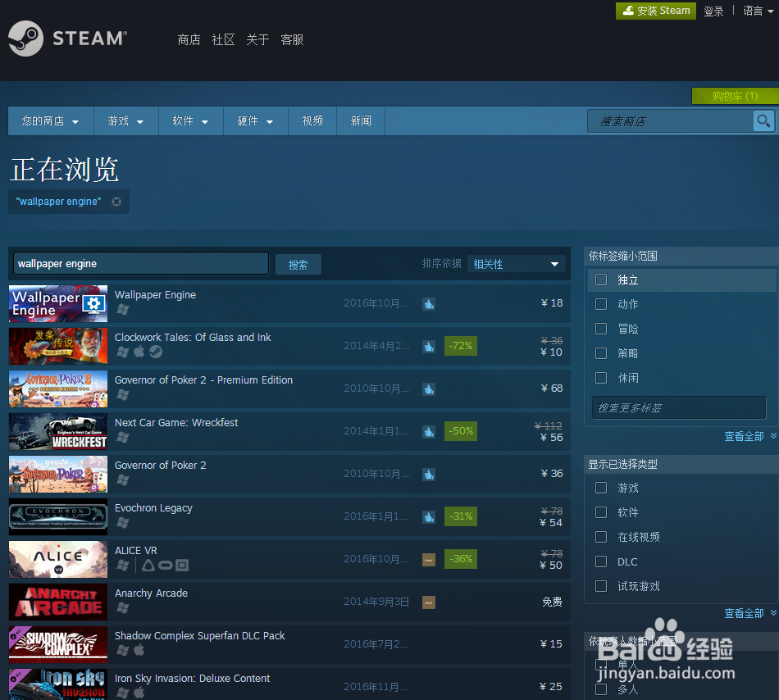
Task: Click the -31% discount badge on Evochron Legacy
Action: pyautogui.click(x=461, y=517)
